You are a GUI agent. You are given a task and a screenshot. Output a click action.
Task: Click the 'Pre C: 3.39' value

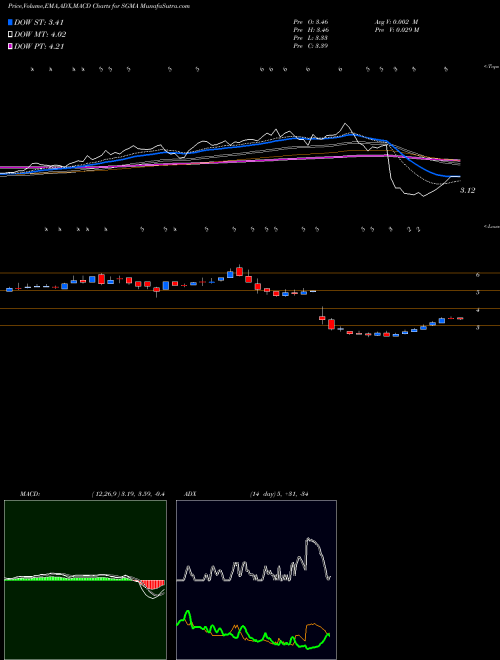[x=311, y=45]
